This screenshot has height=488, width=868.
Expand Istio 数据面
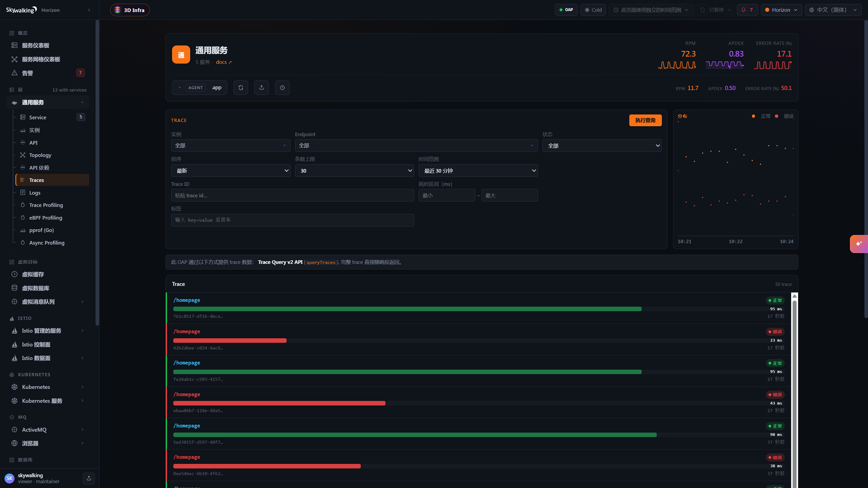tap(48, 358)
